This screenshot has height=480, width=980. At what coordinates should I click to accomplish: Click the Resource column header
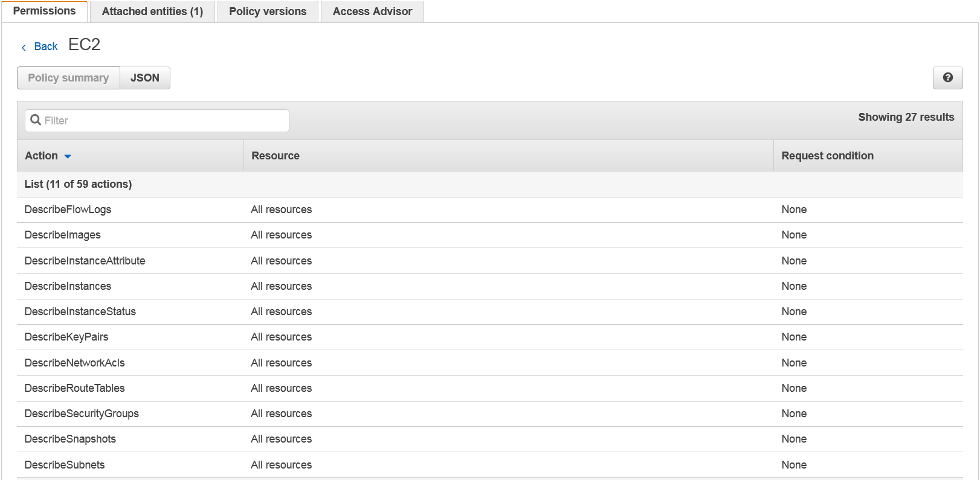coord(276,156)
